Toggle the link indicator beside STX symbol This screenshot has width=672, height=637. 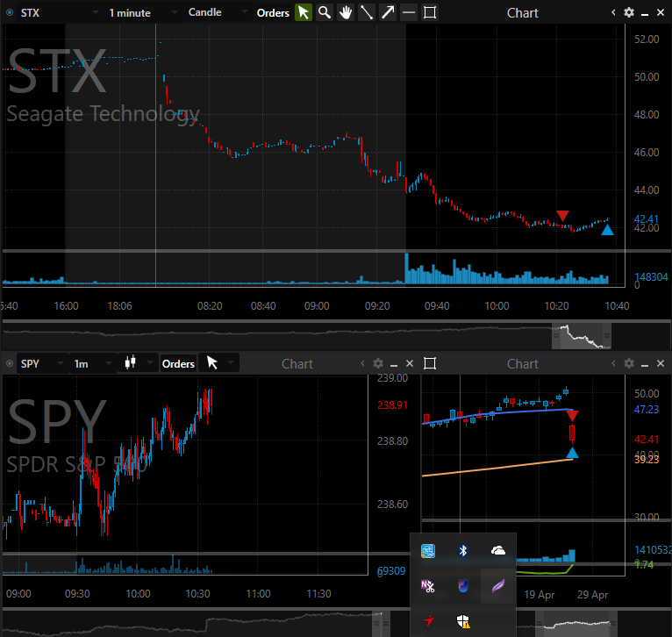pos(10,13)
